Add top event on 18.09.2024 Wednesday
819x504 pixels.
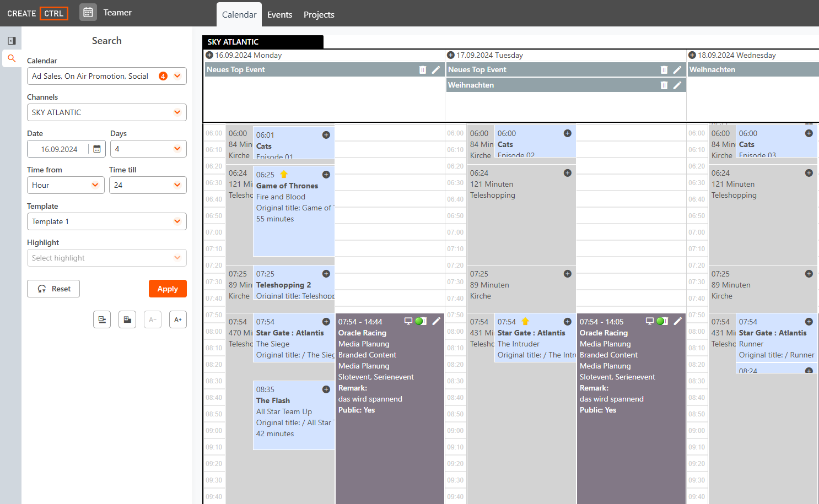692,55
